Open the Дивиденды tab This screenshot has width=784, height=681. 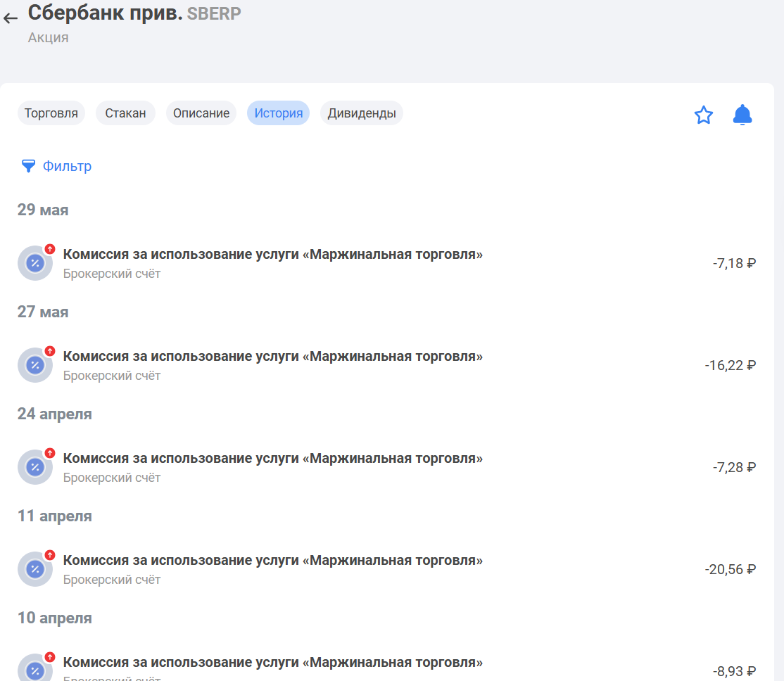click(362, 113)
